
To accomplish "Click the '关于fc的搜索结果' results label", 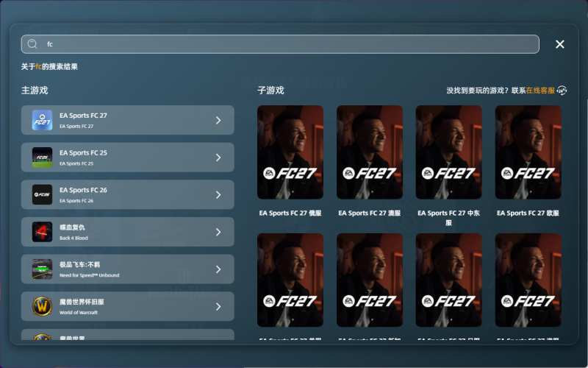I will 49,66.
